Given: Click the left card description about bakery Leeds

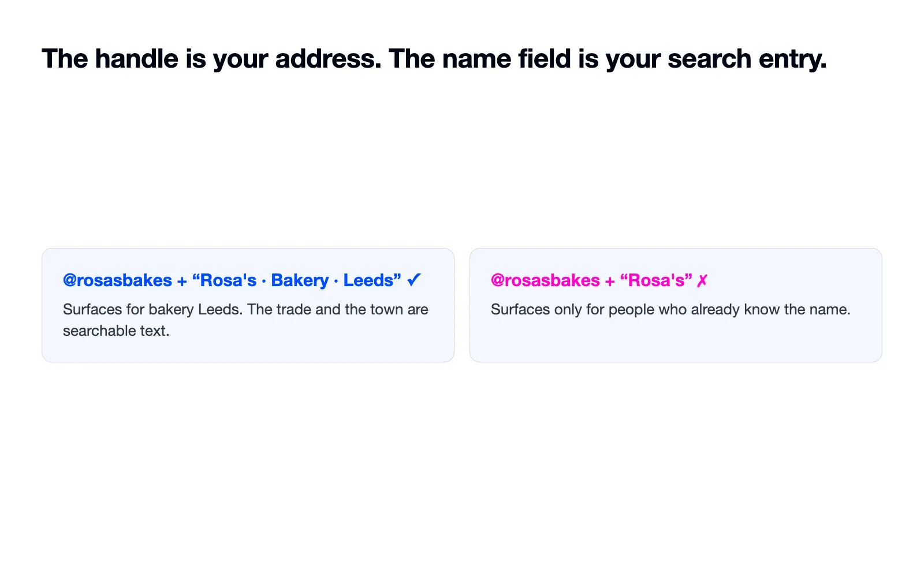Looking at the screenshot, I should [x=245, y=320].
